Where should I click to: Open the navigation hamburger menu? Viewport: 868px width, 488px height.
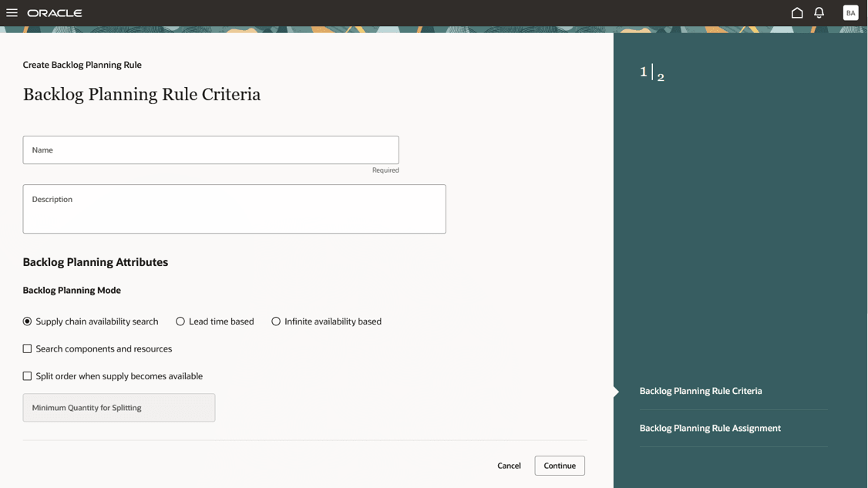[x=12, y=12]
